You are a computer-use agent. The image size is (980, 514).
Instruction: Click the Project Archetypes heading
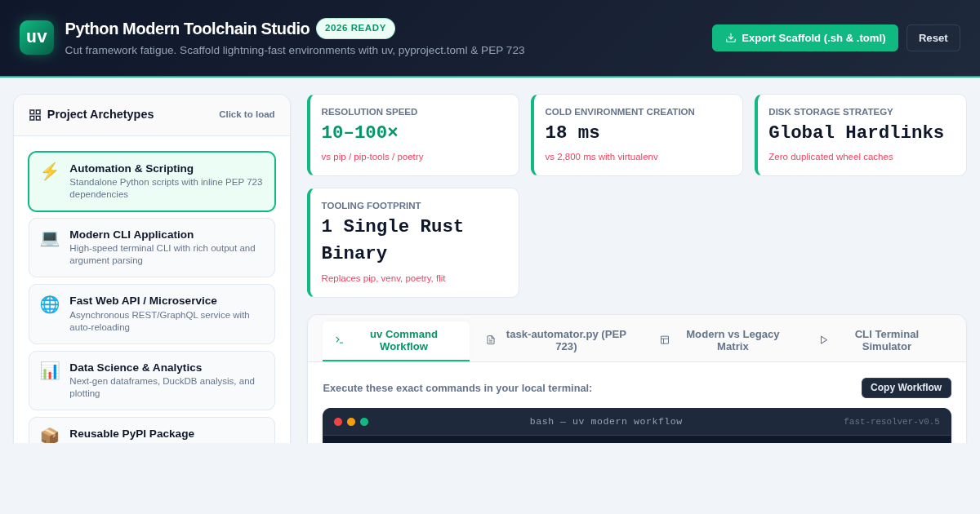pos(100,114)
